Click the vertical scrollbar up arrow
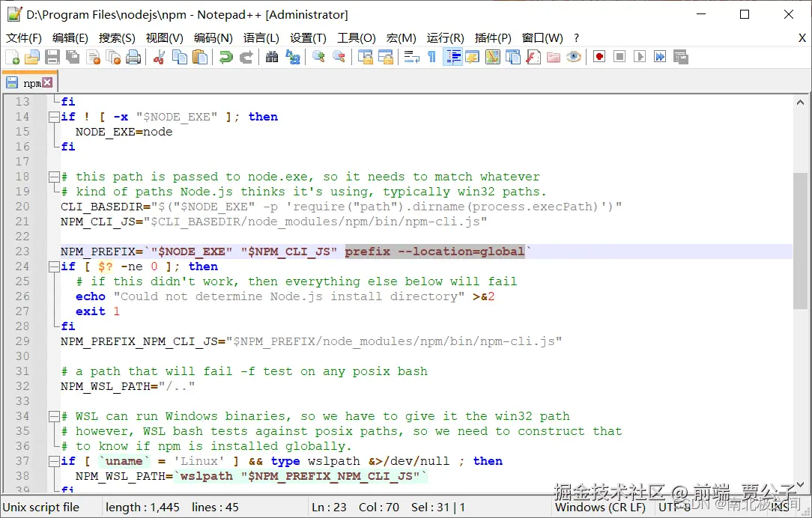The image size is (812, 518). 800,103
